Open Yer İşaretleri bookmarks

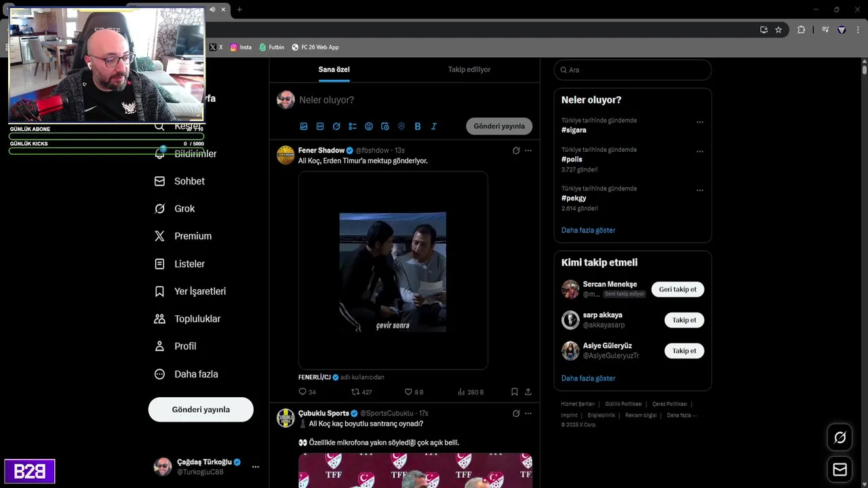[190, 291]
